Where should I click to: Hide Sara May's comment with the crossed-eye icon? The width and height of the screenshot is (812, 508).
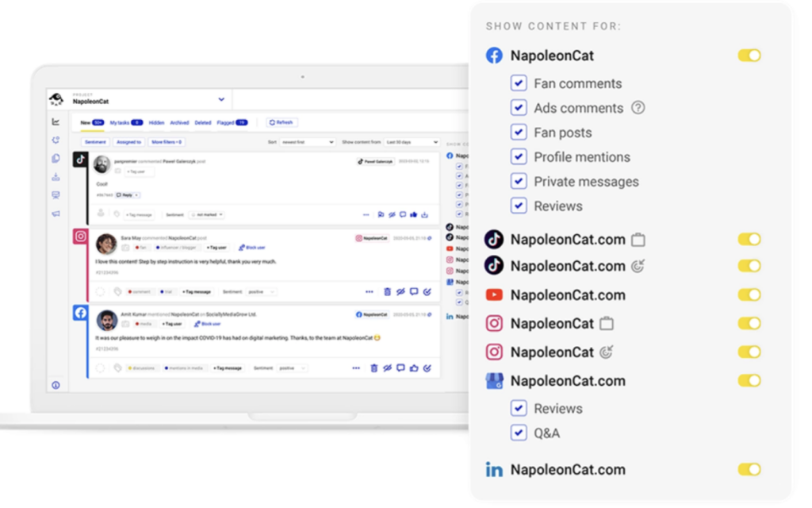(x=400, y=292)
